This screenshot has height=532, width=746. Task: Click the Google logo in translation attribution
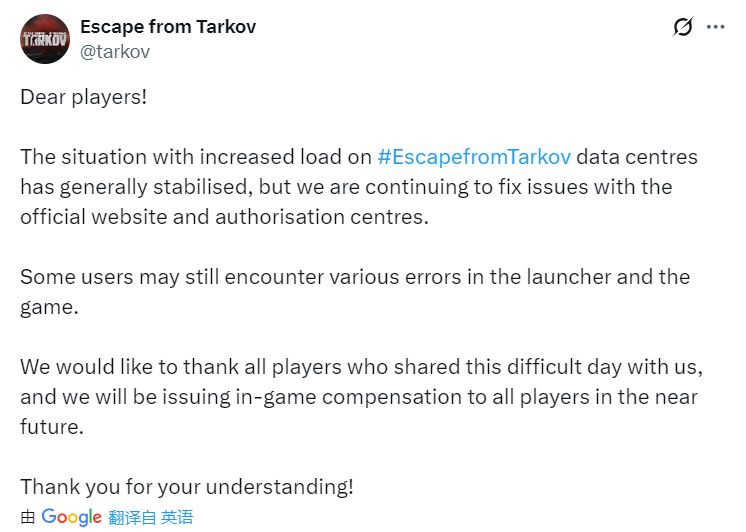point(72,517)
